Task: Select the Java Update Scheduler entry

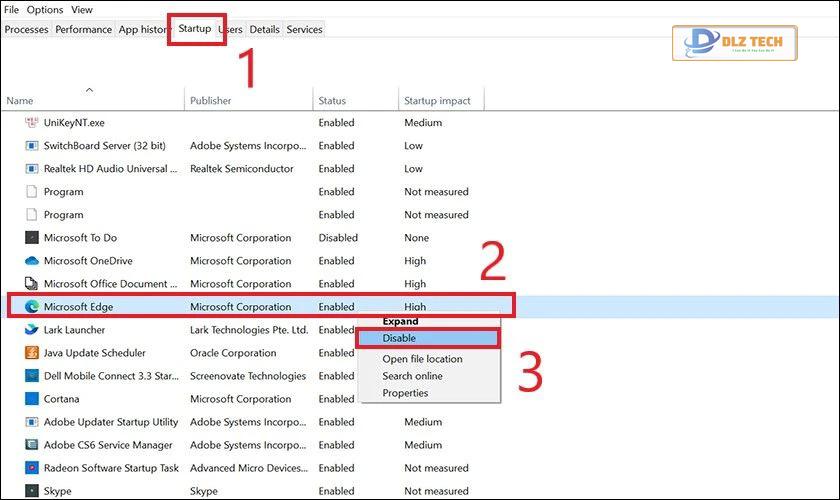Action: [x=95, y=353]
